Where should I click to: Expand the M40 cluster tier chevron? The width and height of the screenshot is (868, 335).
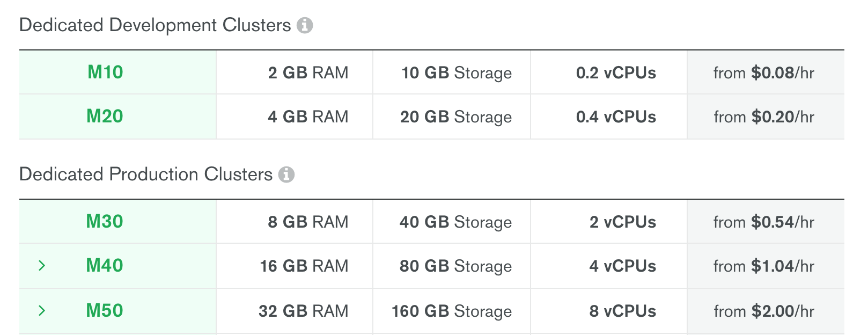coord(42,266)
